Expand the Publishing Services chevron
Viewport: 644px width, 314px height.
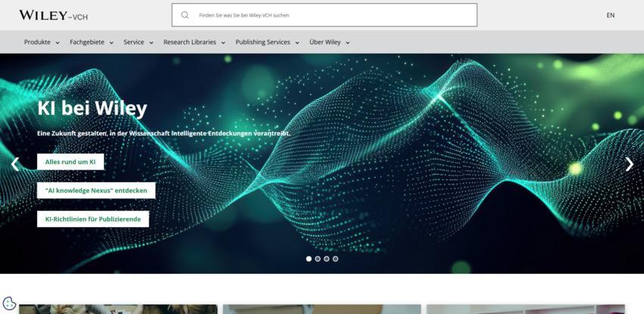click(x=297, y=42)
